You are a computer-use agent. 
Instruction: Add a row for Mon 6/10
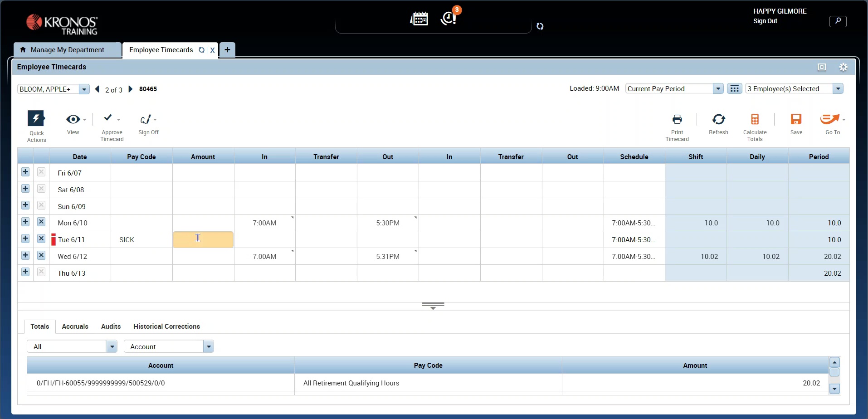[25, 222]
